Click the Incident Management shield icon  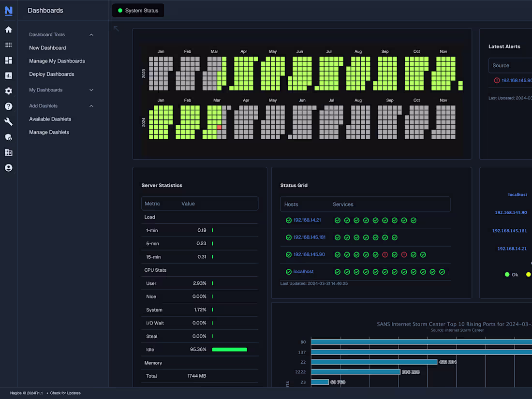[x=8, y=137]
